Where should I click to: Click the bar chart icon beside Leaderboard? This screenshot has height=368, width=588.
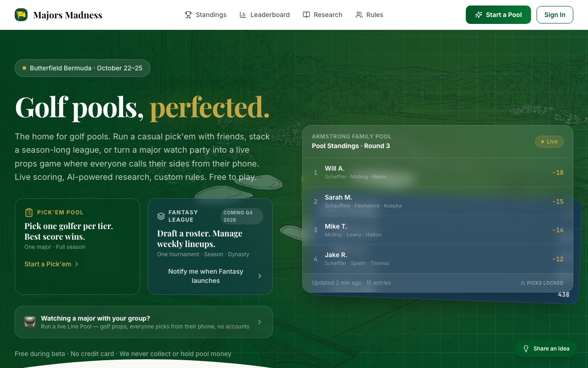coord(243,15)
